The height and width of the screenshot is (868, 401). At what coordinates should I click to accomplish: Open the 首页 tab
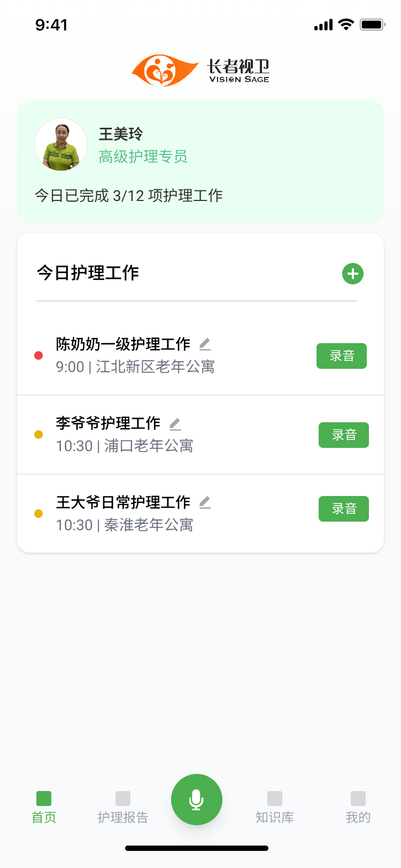click(44, 807)
